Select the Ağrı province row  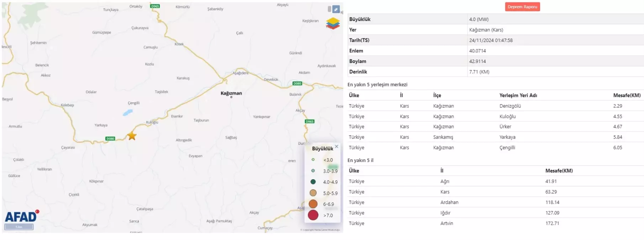tap(445, 181)
